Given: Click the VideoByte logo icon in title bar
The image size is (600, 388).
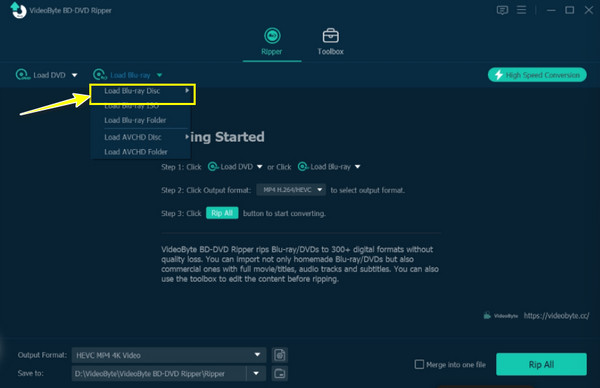Looking at the screenshot, I should [x=18, y=10].
